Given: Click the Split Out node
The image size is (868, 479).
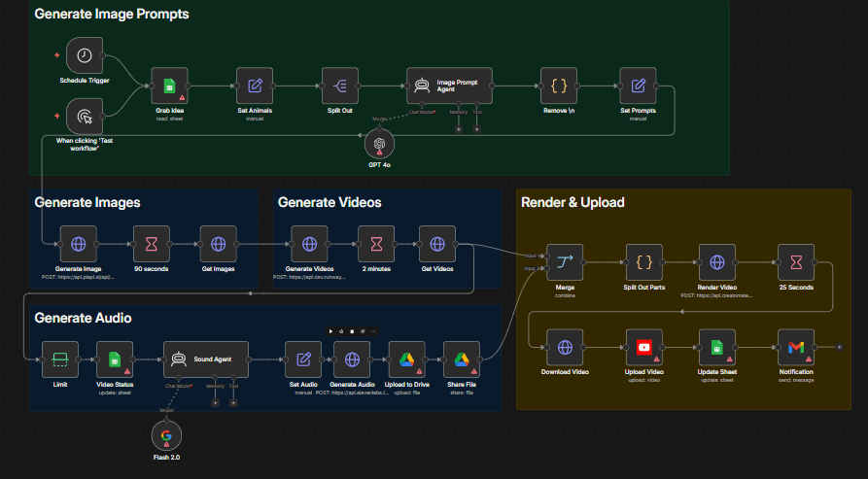Looking at the screenshot, I should click(x=340, y=86).
